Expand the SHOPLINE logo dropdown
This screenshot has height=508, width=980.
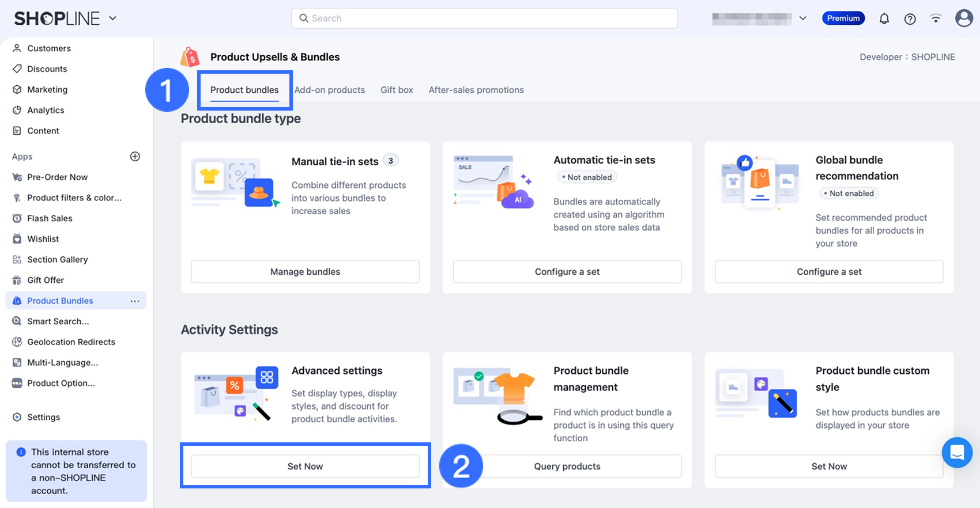coord(112,18)
